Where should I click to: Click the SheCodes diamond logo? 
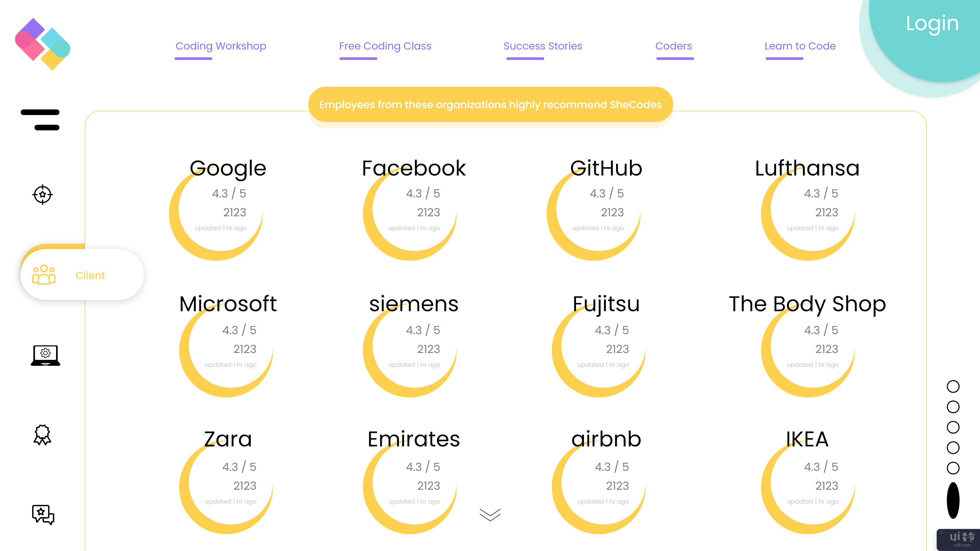click(43, 44)
